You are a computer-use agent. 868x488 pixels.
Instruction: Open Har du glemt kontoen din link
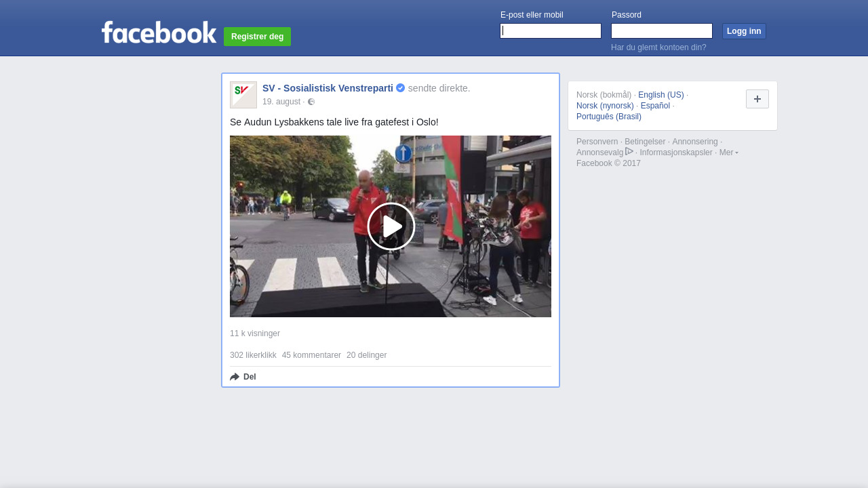(x=658, y=47)
